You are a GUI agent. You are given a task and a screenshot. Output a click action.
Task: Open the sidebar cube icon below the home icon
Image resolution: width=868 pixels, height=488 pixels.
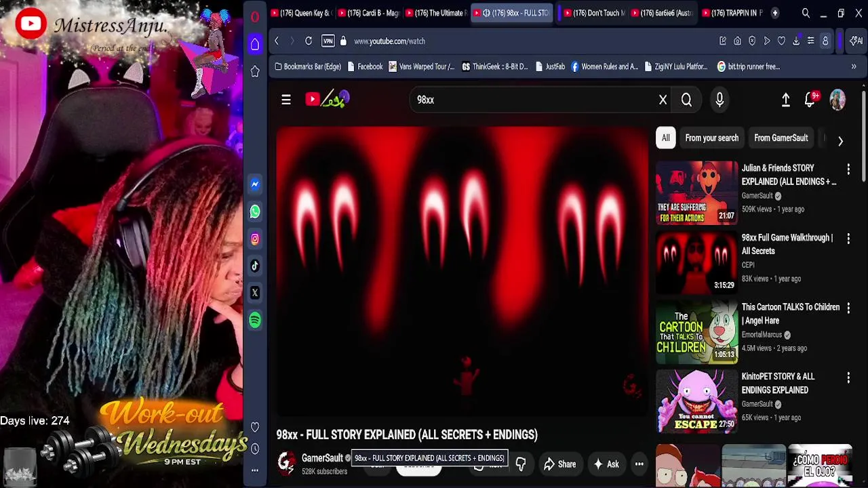[255, 72]
